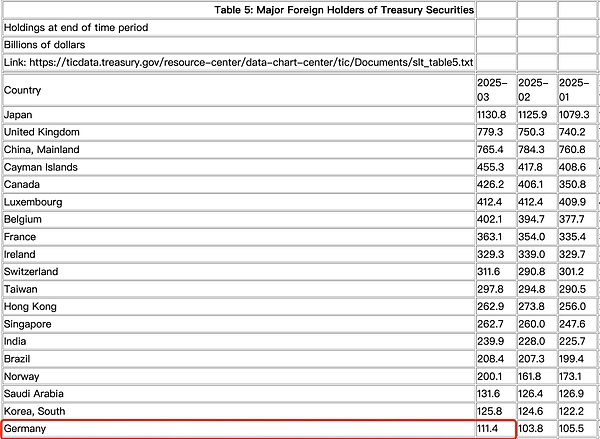Select Canada's 2025-01 value 350.8

pyautogui.click(x=574, y=185)
